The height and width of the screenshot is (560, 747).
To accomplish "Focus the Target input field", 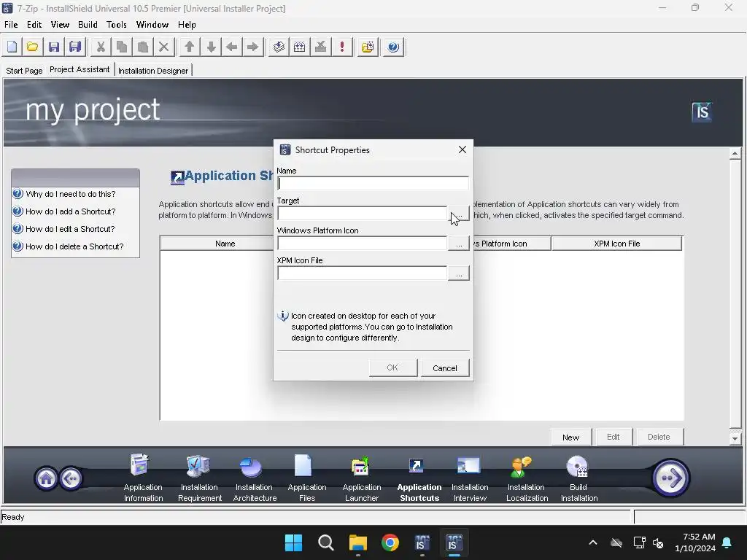I will (362, 214).
